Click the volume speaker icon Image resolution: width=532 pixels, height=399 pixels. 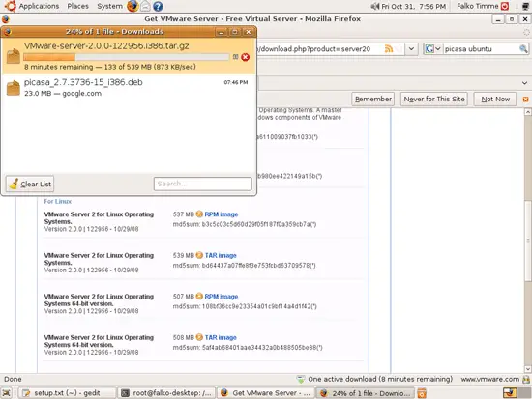pos(374,6)
